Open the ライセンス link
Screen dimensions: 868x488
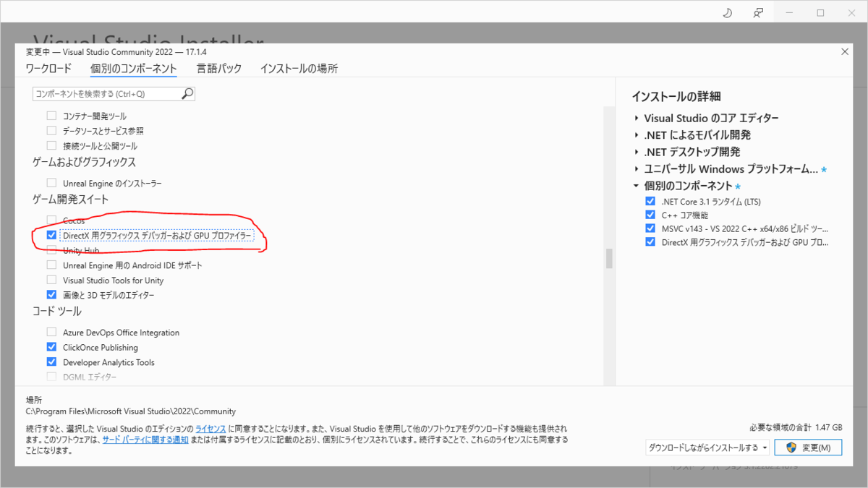[210, 428]
